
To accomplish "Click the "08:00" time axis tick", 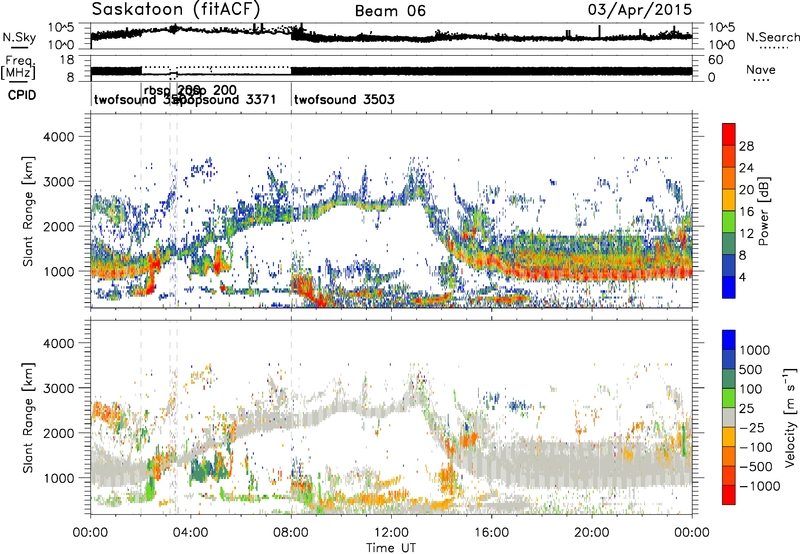I will (291, 533).
